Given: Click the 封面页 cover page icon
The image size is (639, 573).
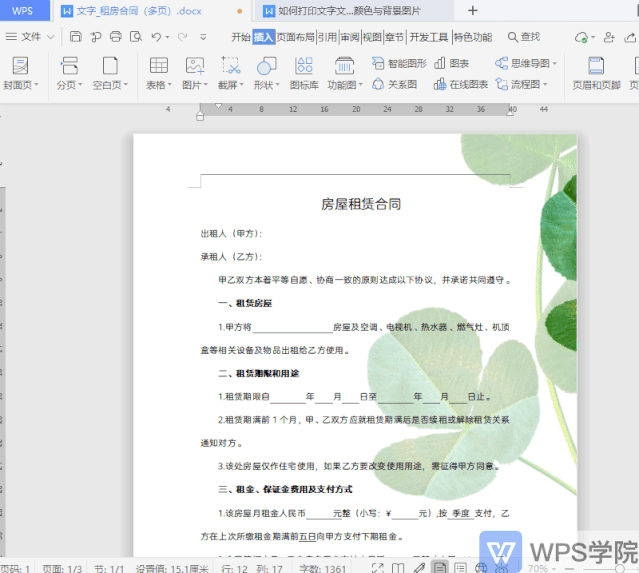Looking at the screenshot, I should point(20,66).
